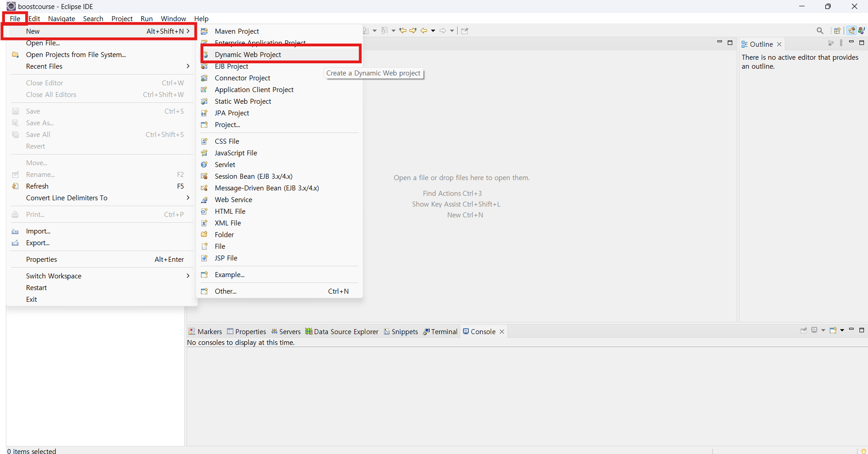Viewport: 868px width, 454px height.
Task: Choose Maven Project from New submenu
Action: (x=279, y=31)
